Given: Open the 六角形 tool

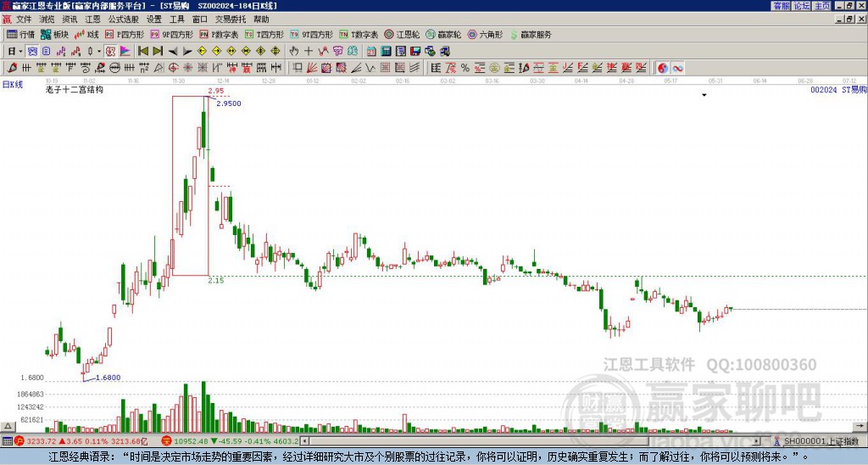Looking at the screenshot, I should pos(486,34).
